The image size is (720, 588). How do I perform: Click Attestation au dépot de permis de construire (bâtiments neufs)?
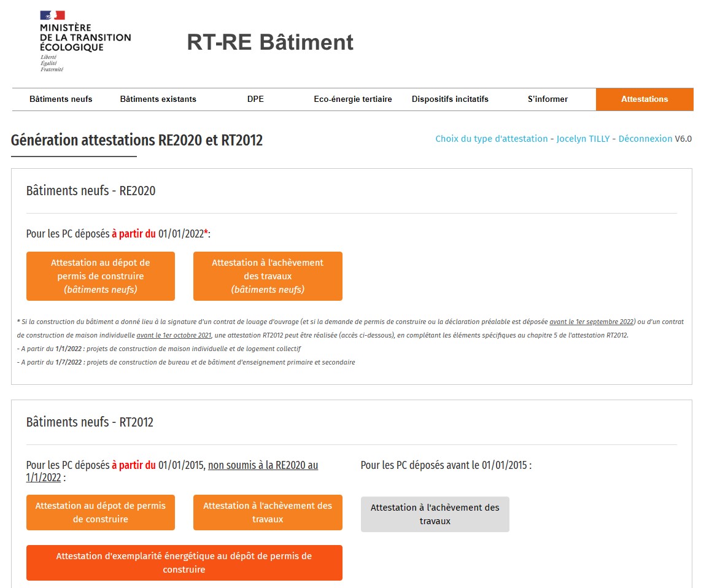[100, 276]
